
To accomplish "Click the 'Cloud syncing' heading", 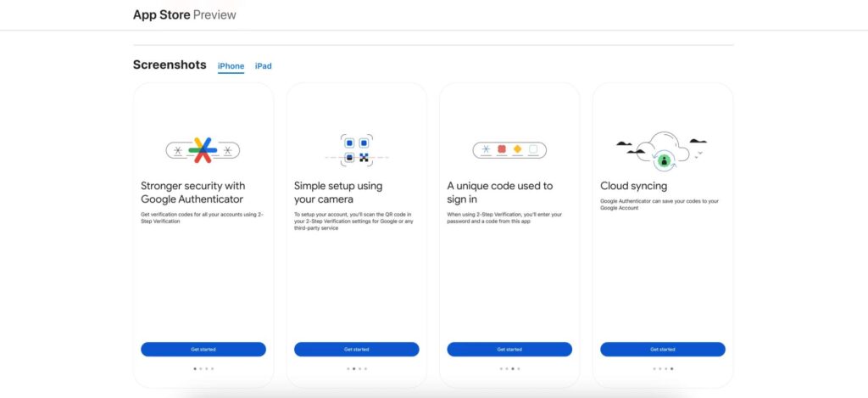I will coord(633,186).
